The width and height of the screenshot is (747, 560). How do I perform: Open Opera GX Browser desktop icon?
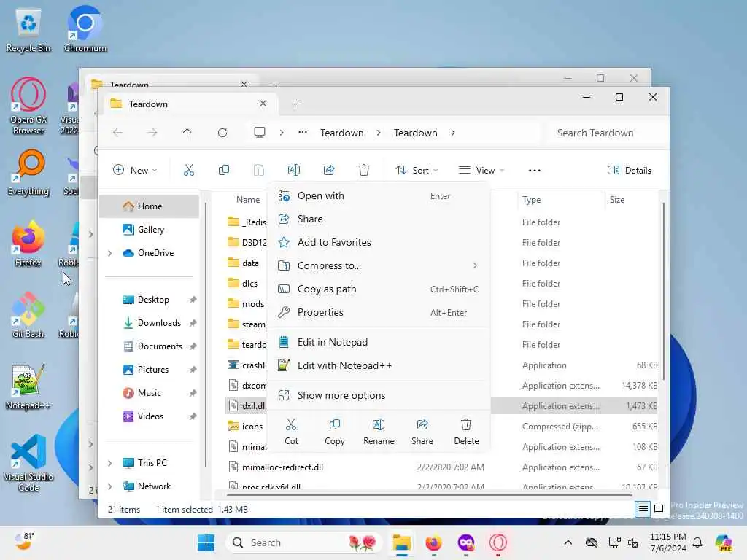pos(28,106)
